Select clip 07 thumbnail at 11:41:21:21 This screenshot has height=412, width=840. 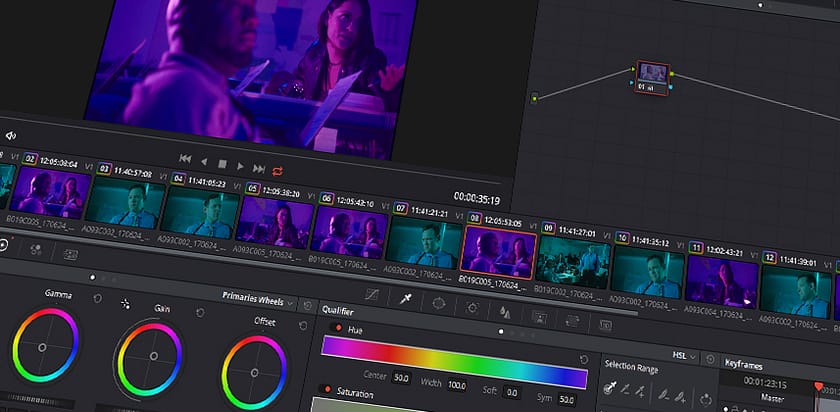424,242
